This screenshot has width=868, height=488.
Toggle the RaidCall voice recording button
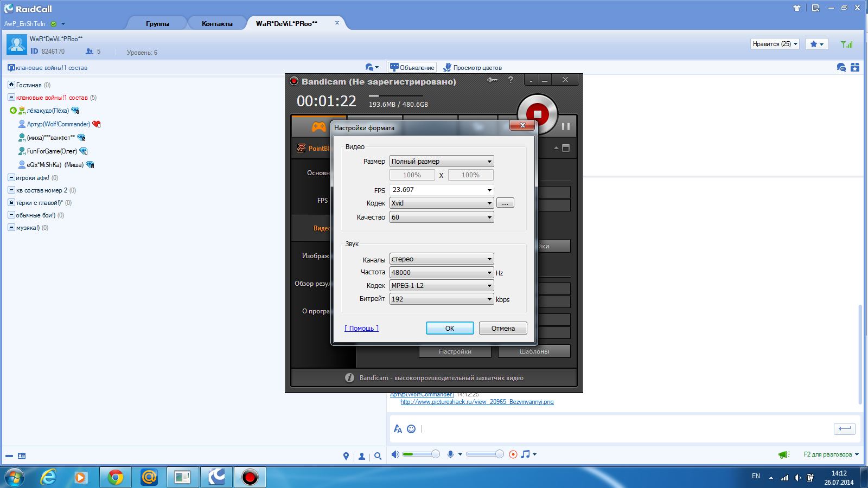pos(513,454)
